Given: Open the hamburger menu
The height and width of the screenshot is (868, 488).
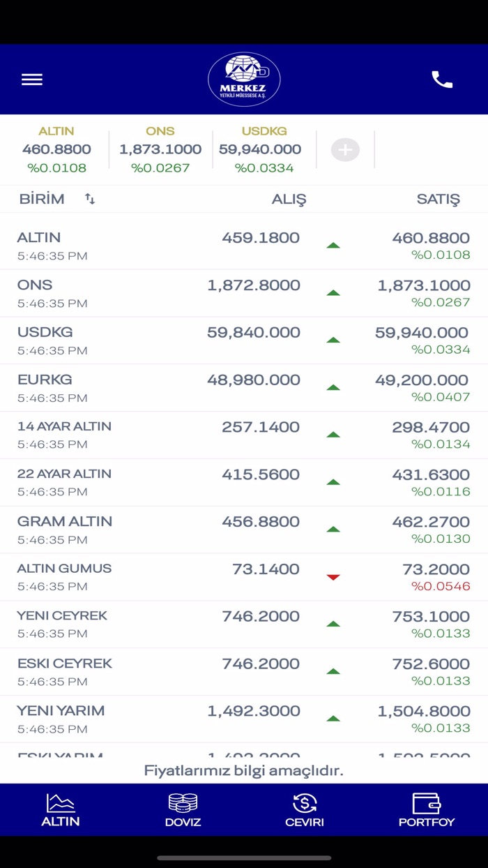Looking at the screenshot, I should [32, 80].
